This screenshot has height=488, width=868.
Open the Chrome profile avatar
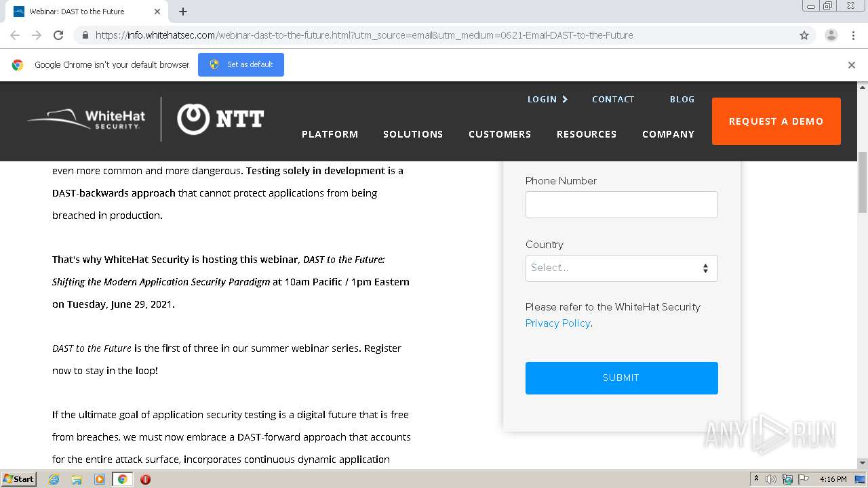tap(831, 35)
